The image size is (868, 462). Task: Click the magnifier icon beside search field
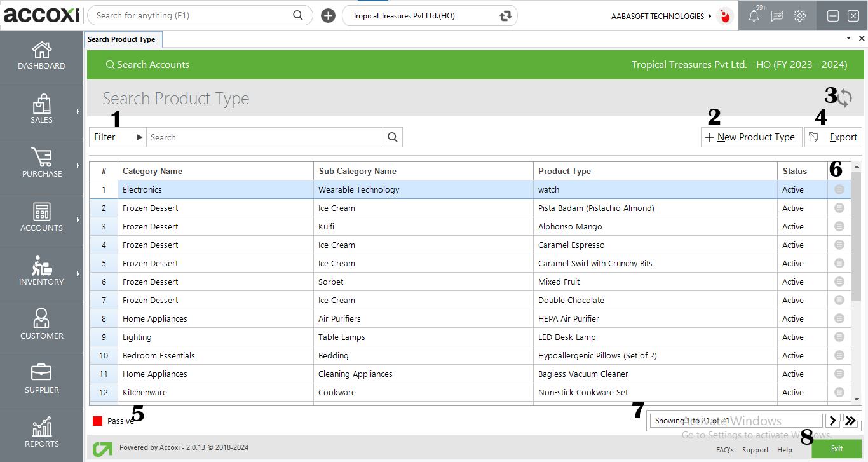pos(393,137)
